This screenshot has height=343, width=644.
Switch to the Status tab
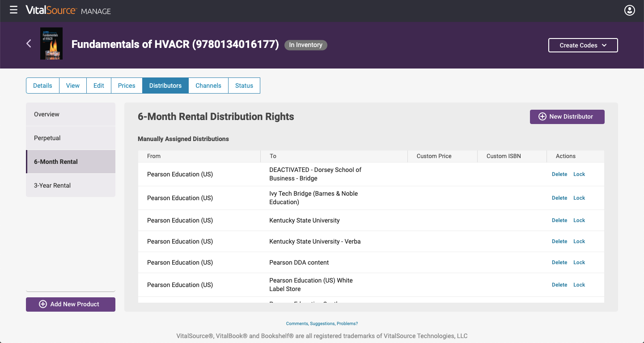tap(244, 86)
